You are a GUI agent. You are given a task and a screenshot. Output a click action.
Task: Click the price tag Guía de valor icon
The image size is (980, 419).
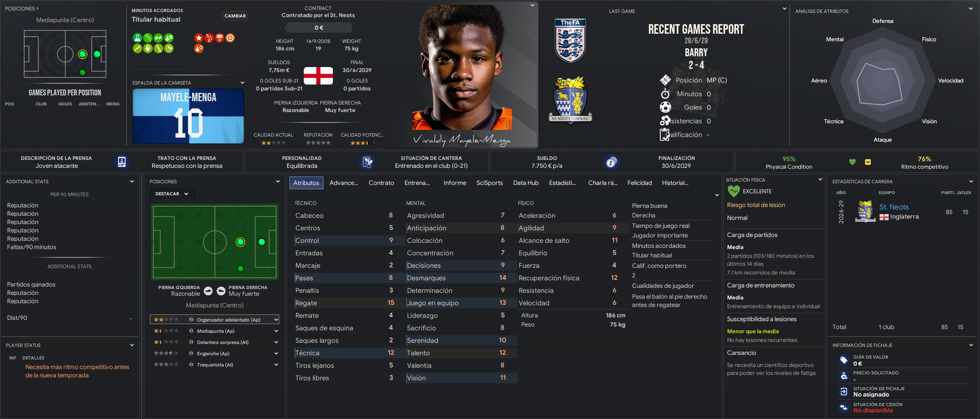pyautogui.click(x=844, y=360)
